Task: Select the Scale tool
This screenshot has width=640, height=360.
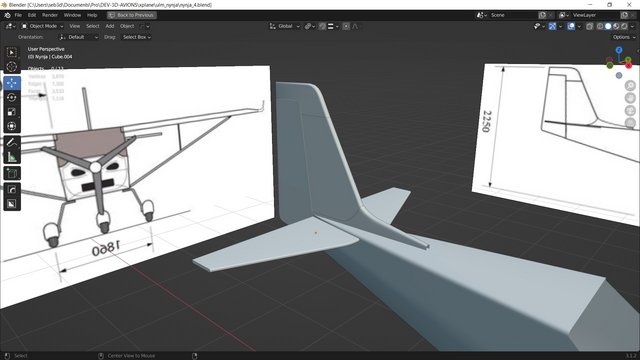Action: [x=12, y=112]
